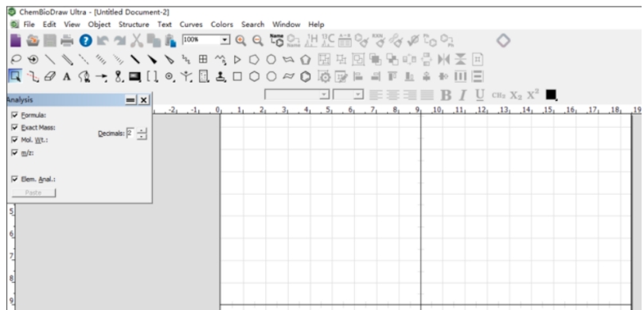Open the Colors menu
The image size is (644, 310).
coord(222,25)
